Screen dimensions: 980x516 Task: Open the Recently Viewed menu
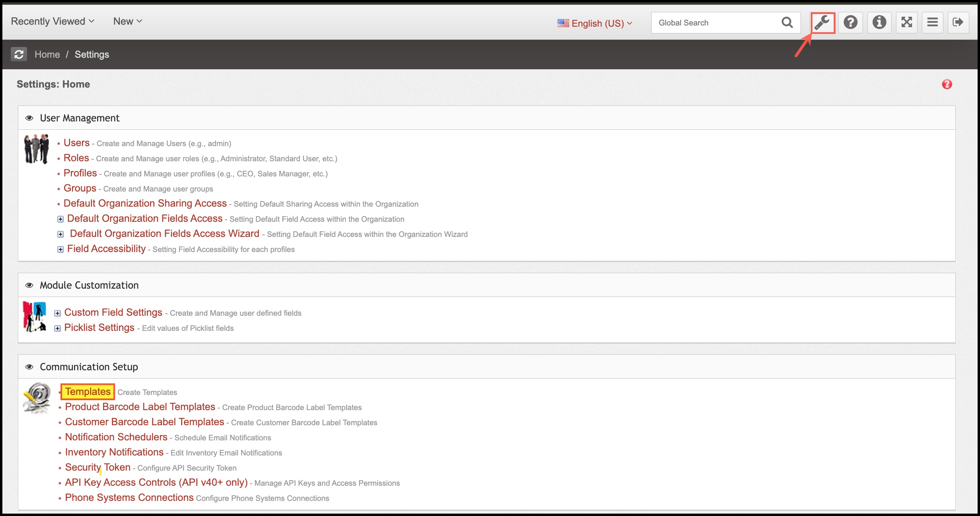point(53,21)
